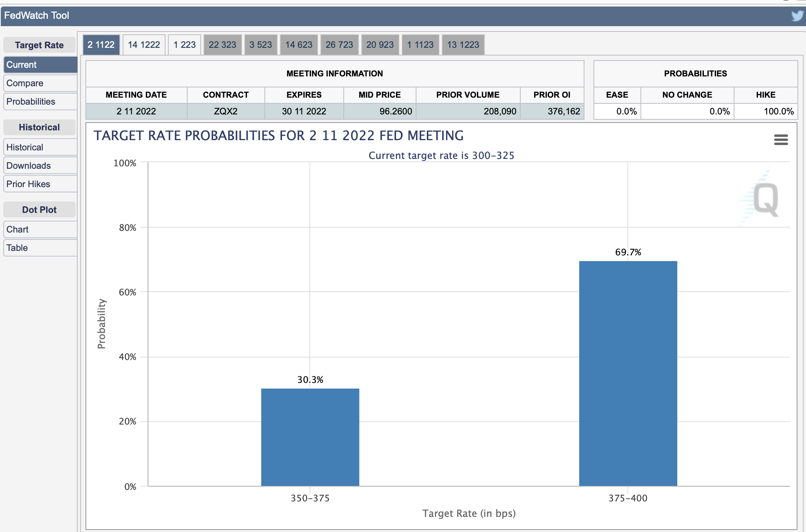Screen dimensions: 806x532
Task: Click the 69.7% bar data label
Action: point(628,252)
